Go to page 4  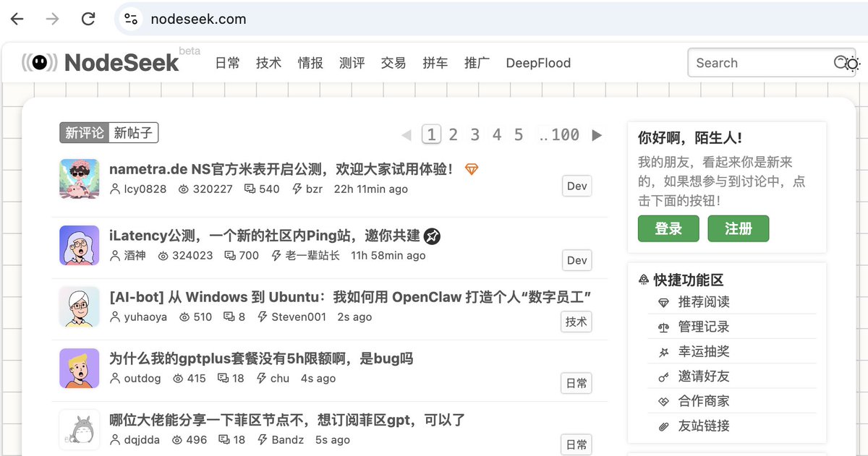pyautogui.click(x=497, y=134)
